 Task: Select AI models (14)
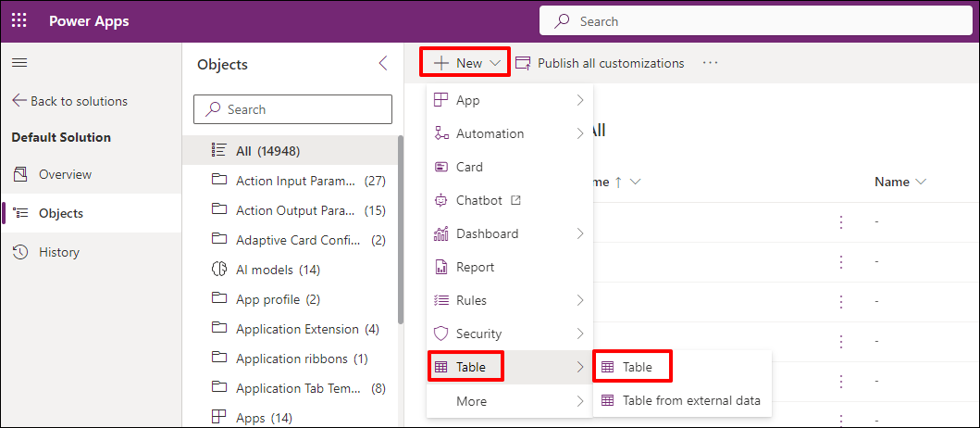click(x=291, y=270)
